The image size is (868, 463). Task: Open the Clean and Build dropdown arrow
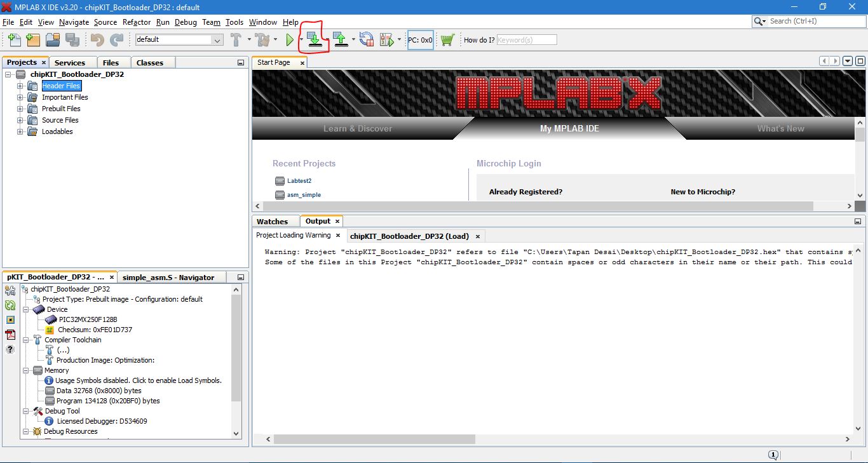275,40
